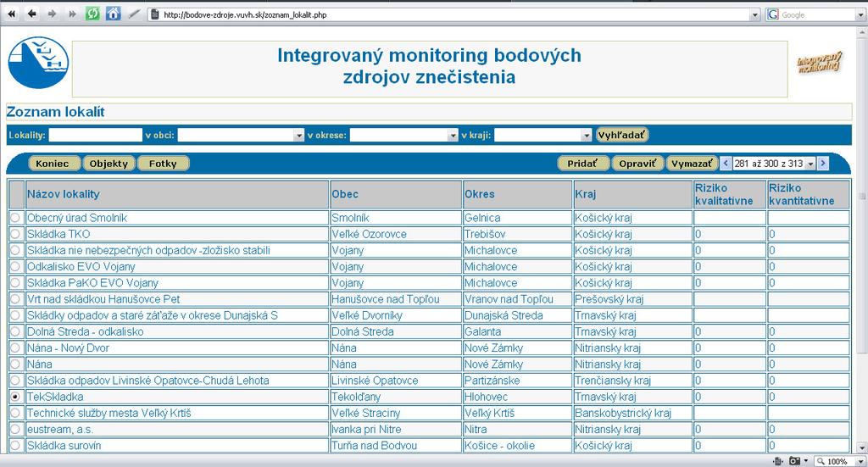Click the fit-to-width page icon in status bar
Screen dimensions: 868x467
tap(778, 461)
